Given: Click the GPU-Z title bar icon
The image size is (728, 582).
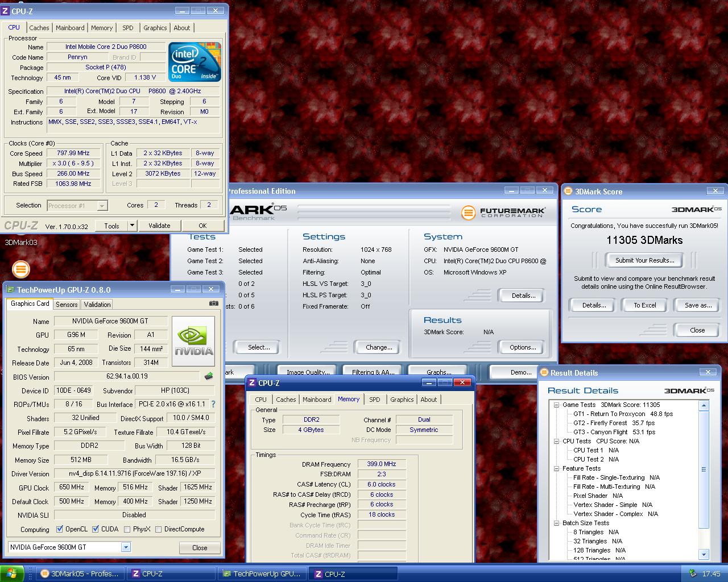Looking at the screenshot, I should [x=10, y=289].
